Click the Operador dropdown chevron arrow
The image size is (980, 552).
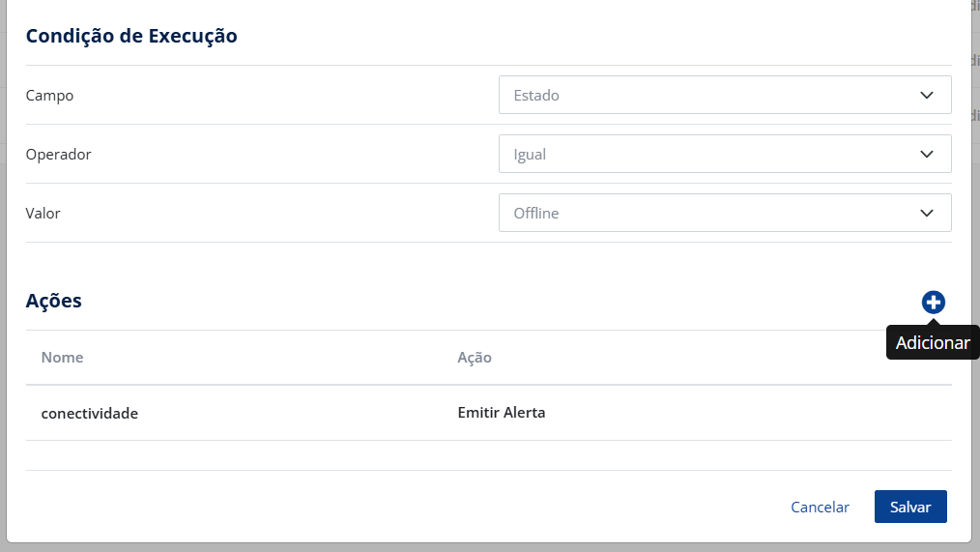[x=927, y=155]
